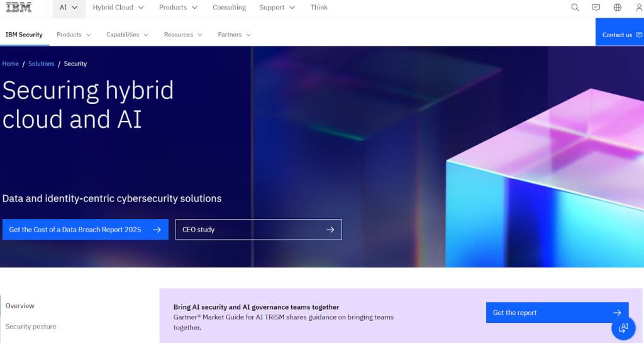Click 'Bring AI security and AI governance teams together'
This screenshot has width=644, height=343.
(257, 307)
